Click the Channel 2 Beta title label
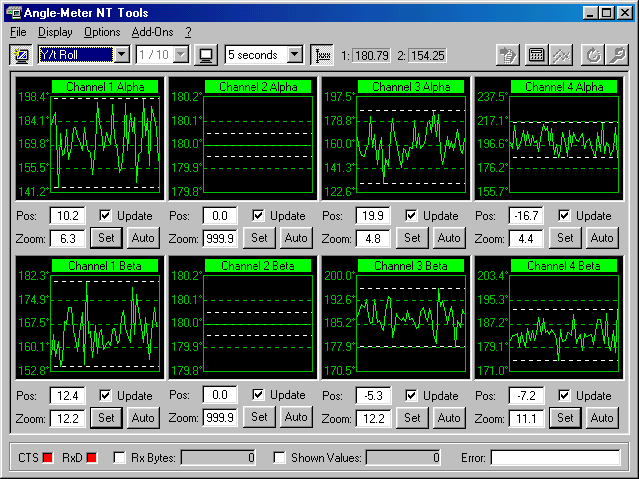Viewport: 639px width, 479px height. [x=258, y=266]
